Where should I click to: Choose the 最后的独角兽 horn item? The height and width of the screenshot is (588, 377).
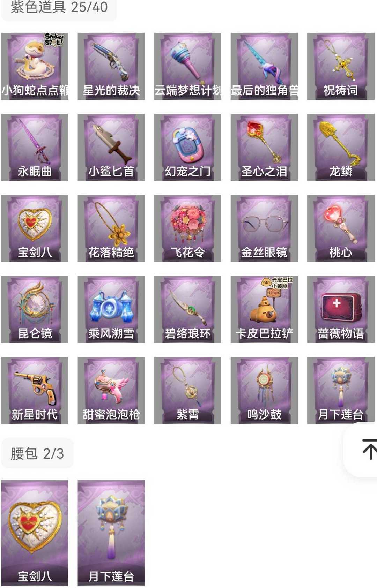264,66
